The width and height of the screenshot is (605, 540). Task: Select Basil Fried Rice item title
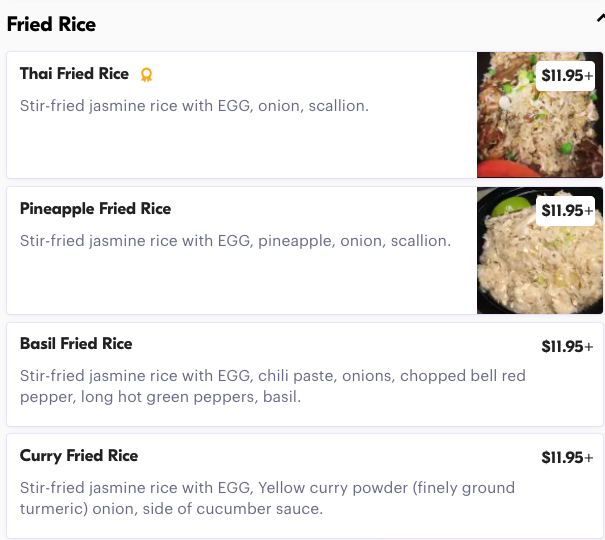(x=76, y=344)
